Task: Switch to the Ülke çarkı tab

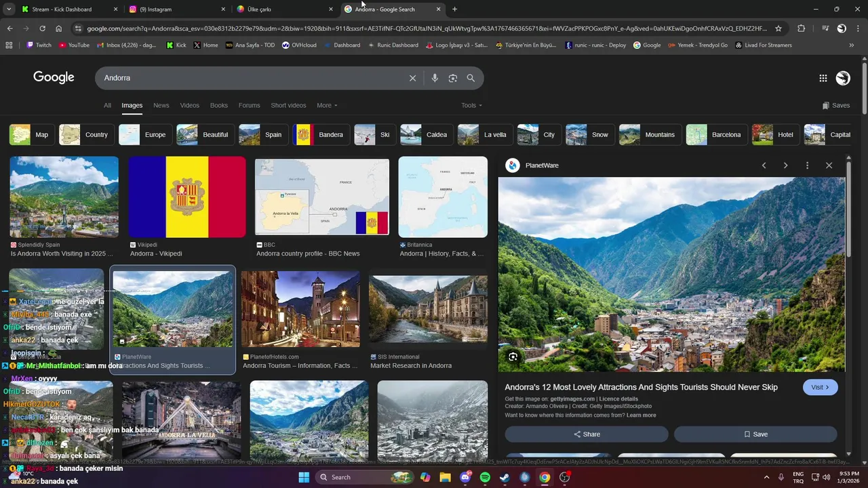Action: 285,9
